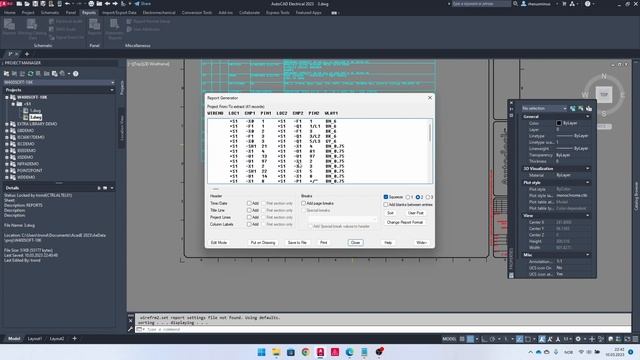640x360 pixels.
Task: Select Squeeze radio option 1
Action: point(407,197)
